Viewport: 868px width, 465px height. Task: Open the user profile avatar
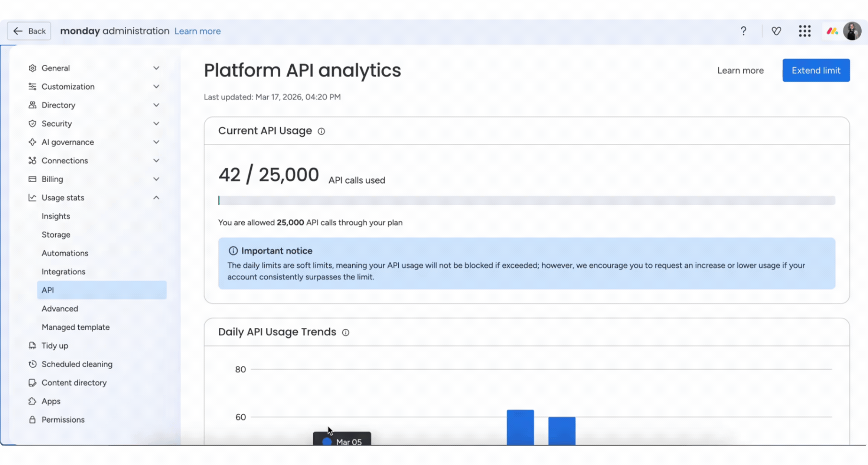click(852, 31)
